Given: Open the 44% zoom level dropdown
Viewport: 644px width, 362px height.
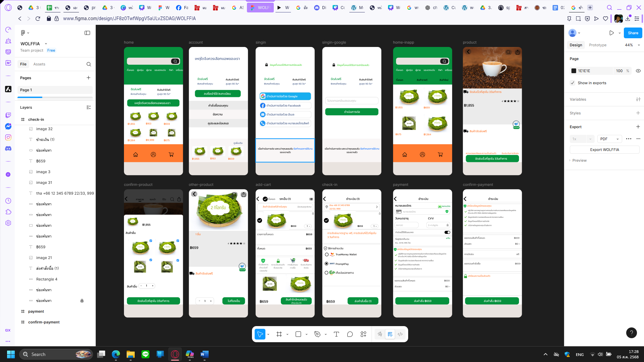Looking at the screenshot, I should click(632, 45).
